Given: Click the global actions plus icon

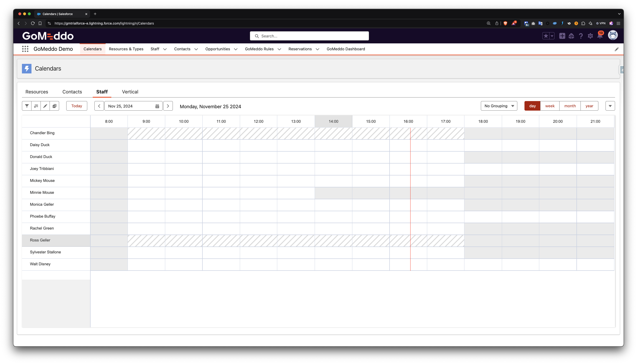Looking at the screenshot, I should (x=562, y=36).
